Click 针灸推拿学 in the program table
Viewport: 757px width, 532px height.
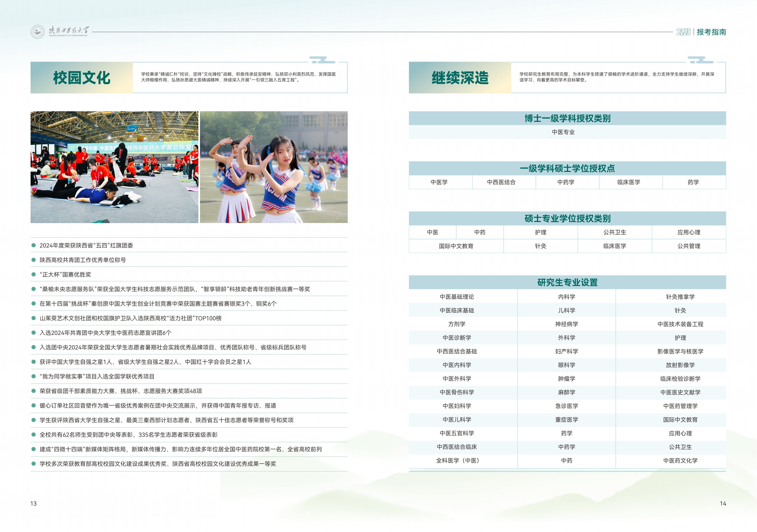pyautogui.click(x=680, y=297)
